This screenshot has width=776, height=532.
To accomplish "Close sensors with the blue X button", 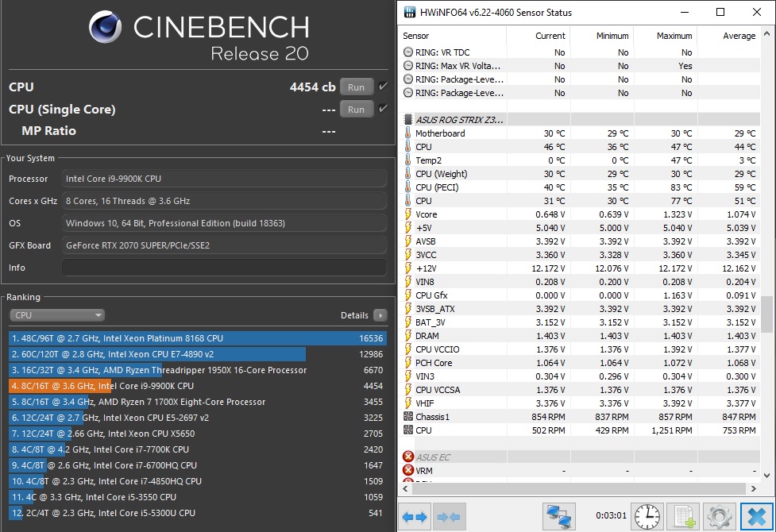I will click(x=757, y=517).
